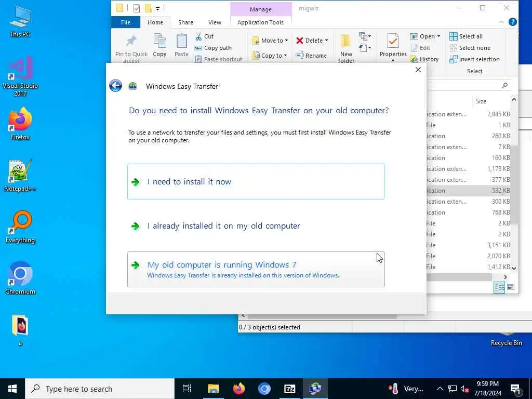Image resolution: width=532 pixels, height=399 pixels.
Task: Close the Windows Easy Transfer dialog
Action: 418,70
